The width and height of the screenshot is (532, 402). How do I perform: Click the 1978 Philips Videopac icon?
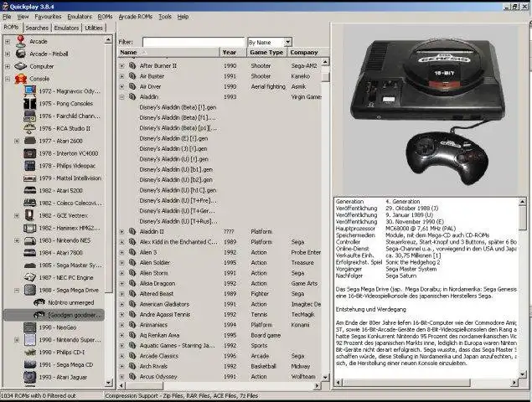click(30, 166)
